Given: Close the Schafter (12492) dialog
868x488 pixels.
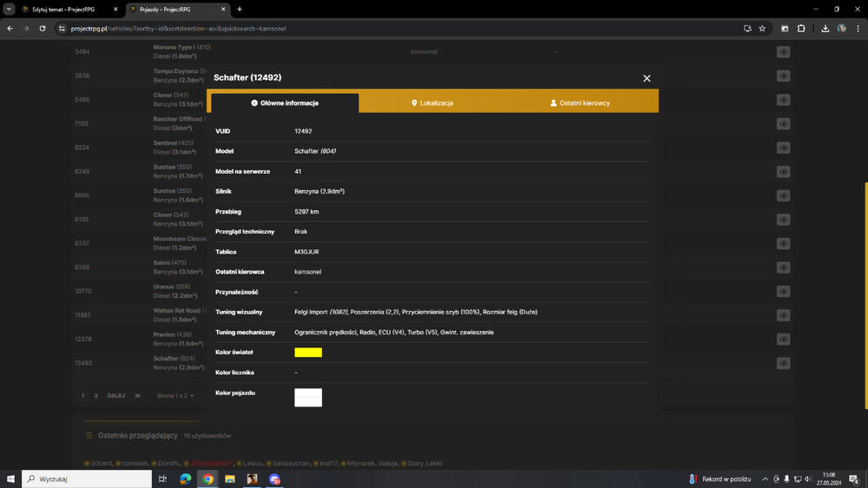Looking at the screenshot, I should pyautogui.click(x=647, y=78).
